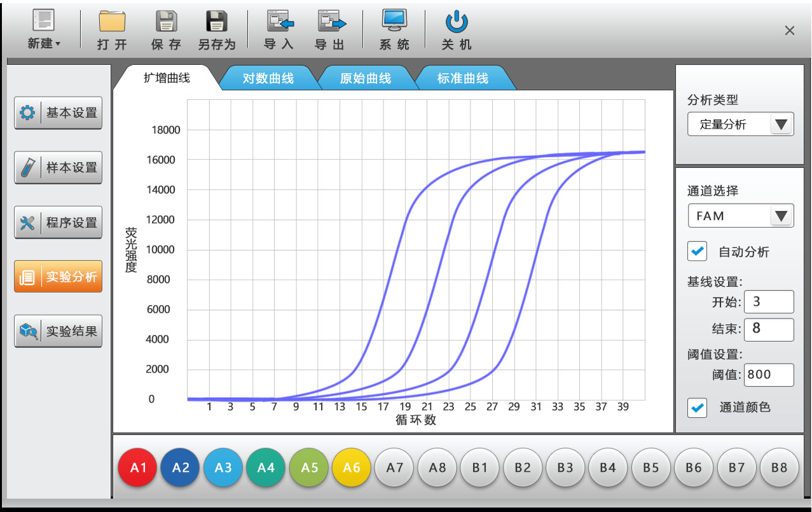Viewport: 812px width, 512px height.
Task: Switch to the logarithmic curve tab (对数曲线)
Action: click(268, 79)
